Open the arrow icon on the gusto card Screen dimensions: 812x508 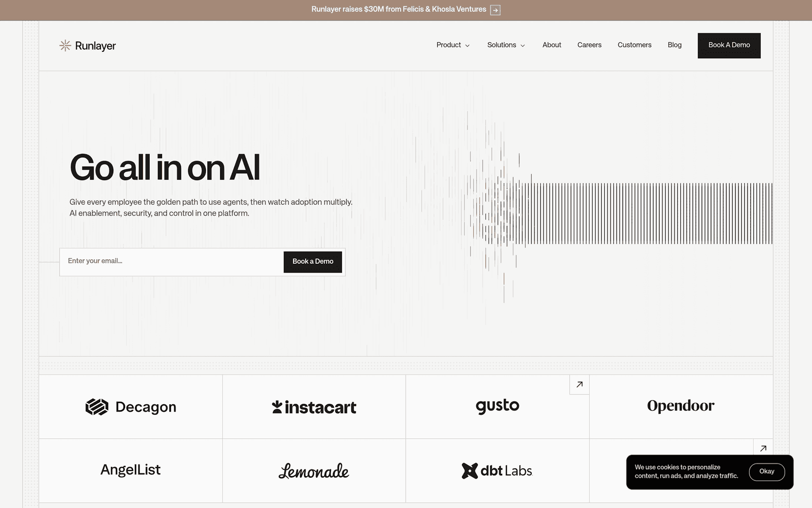pos(579,385)
